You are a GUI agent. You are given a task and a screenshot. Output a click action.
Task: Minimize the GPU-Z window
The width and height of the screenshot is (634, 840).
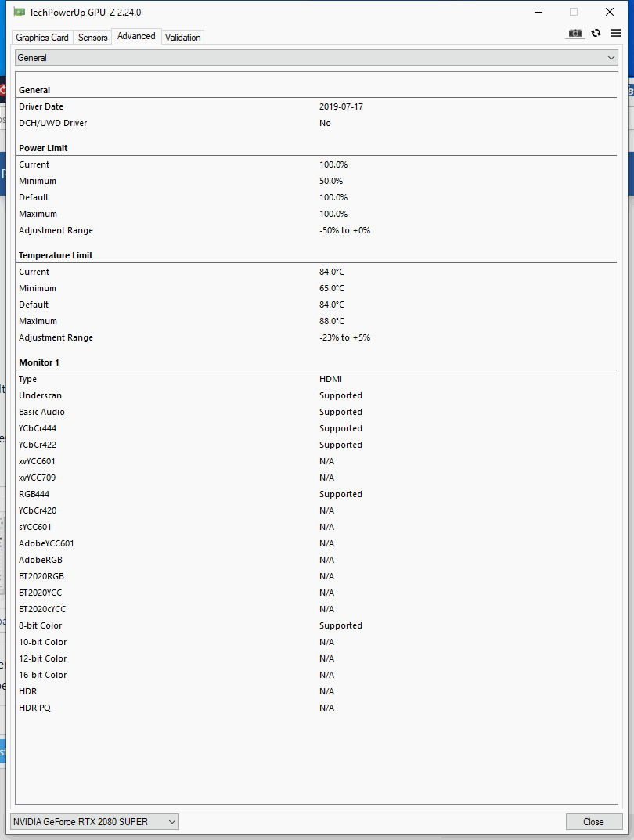pos(539,12)
